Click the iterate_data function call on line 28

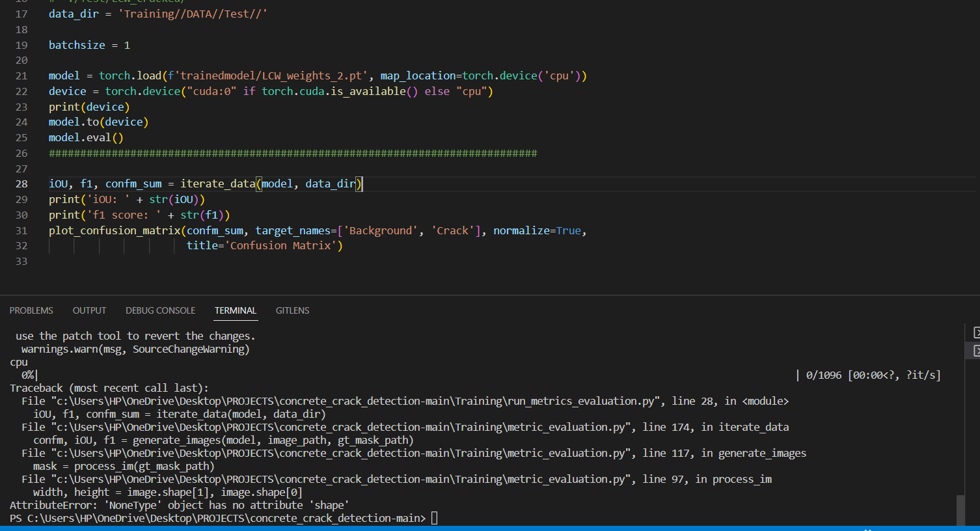pos(218,184)
